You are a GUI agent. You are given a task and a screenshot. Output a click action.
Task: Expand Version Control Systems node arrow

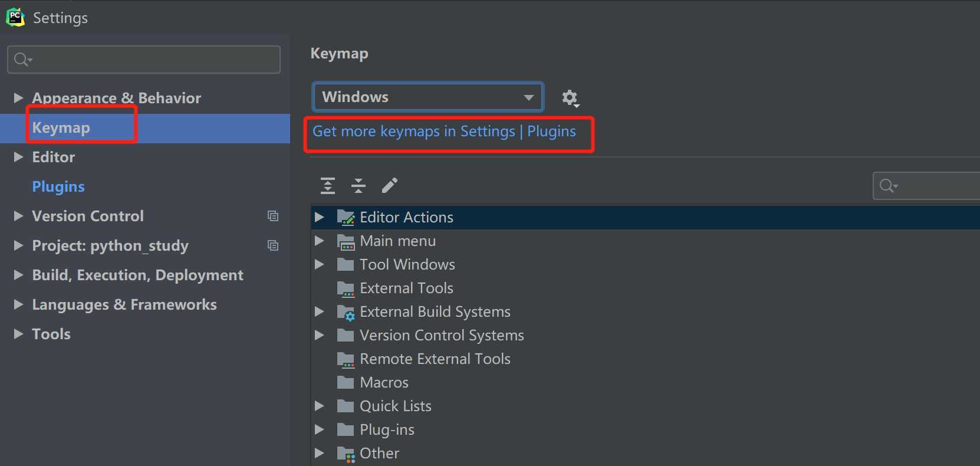[320, 335]
